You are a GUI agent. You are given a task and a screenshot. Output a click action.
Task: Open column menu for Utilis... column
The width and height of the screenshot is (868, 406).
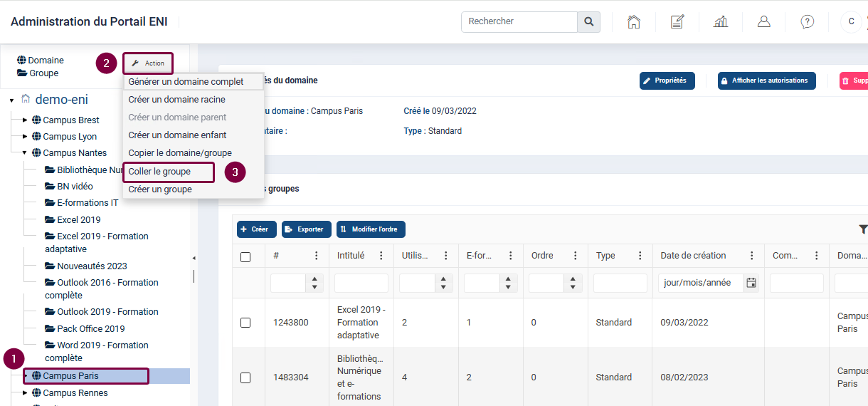446,256
